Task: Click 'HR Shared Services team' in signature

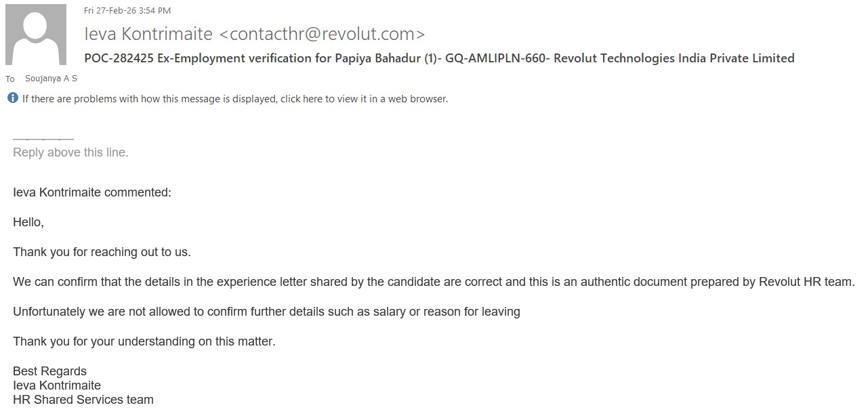Action: pyautogui.click(x=83, y=400)
